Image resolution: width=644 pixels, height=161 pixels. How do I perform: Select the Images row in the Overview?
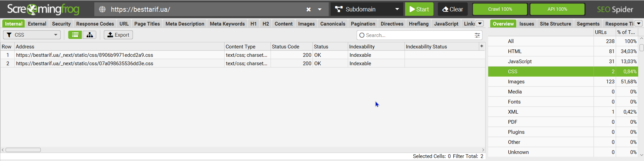(x=516, y=82)
